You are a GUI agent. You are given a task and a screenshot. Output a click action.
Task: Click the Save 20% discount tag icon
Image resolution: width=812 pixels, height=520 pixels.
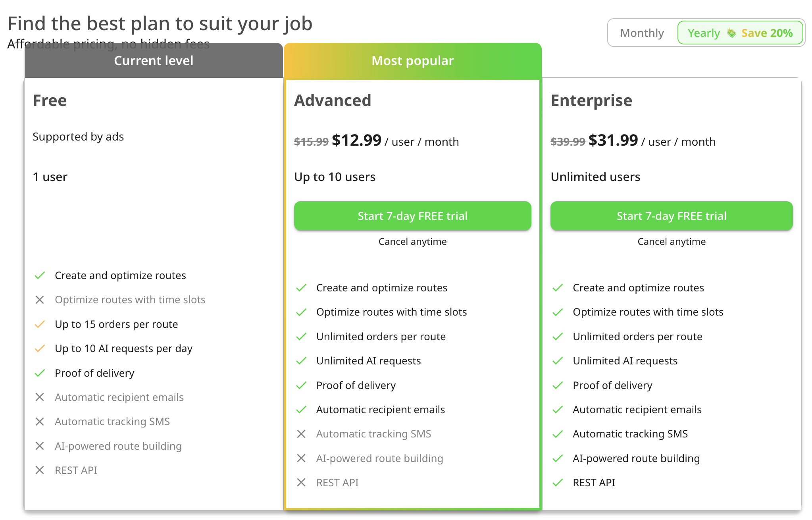tap(731, 33)
